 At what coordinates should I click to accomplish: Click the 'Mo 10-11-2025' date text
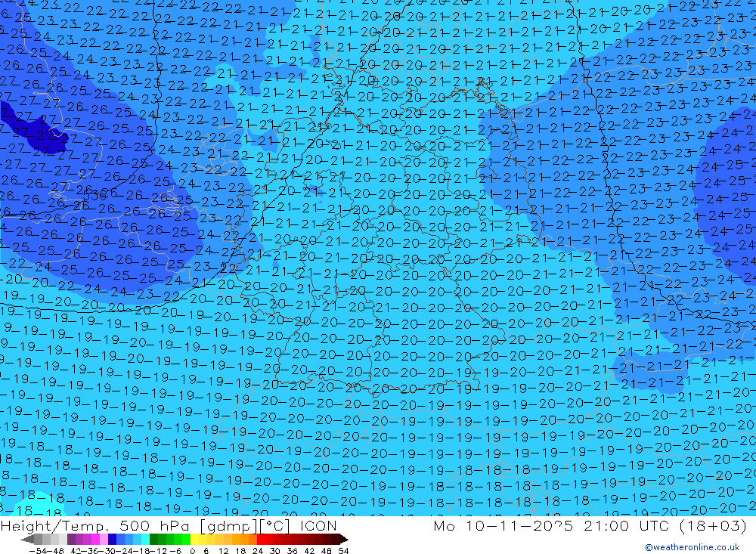pyautogui.click(x=503, y=525)
